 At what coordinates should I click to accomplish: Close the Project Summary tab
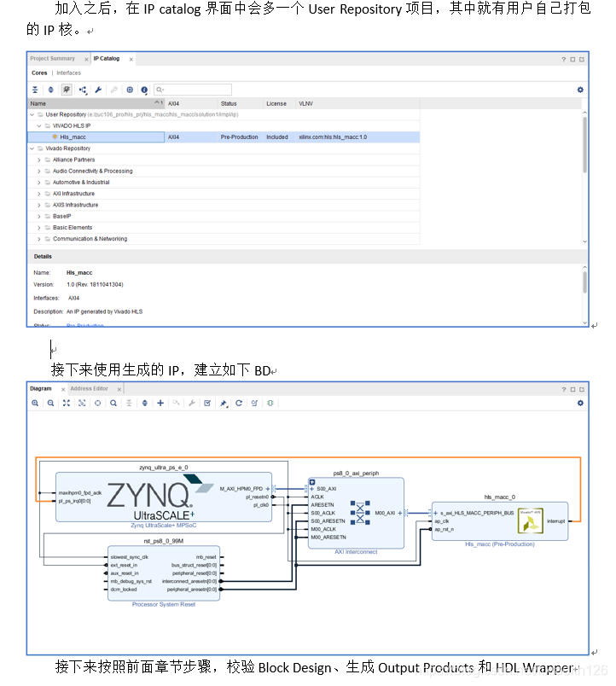(86, 60)
